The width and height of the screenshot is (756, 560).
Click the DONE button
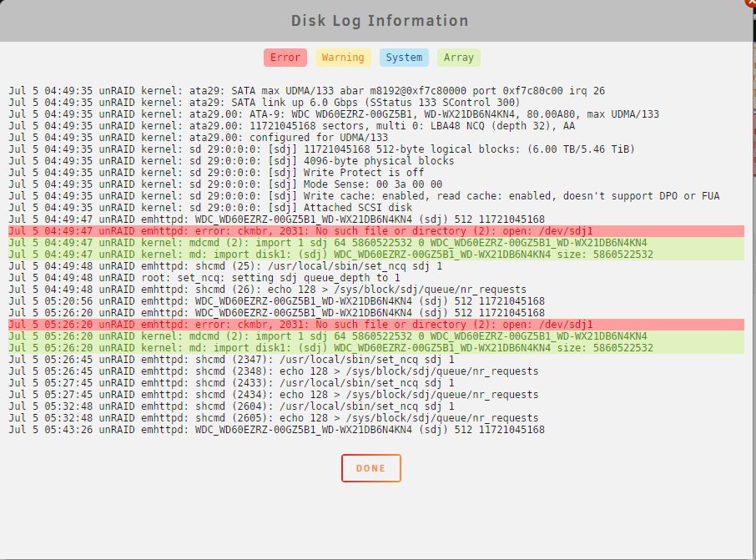370,468
